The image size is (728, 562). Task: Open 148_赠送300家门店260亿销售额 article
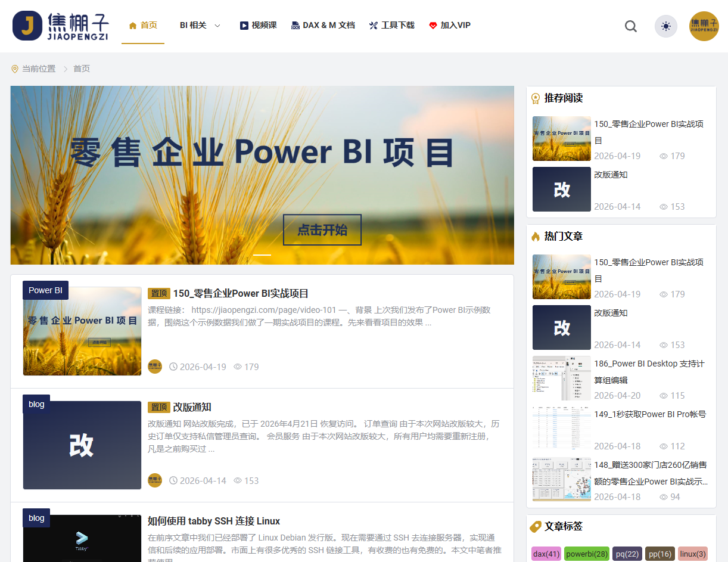651,473
